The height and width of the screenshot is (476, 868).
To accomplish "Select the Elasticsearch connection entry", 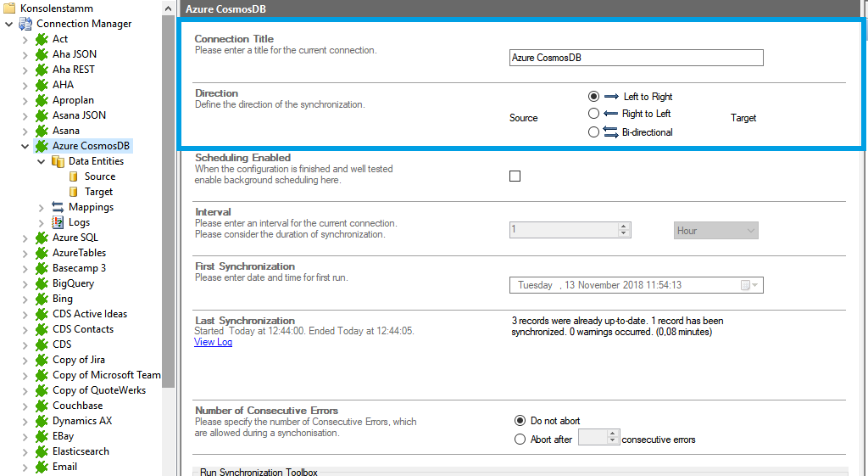I will [x=81, y=451].
